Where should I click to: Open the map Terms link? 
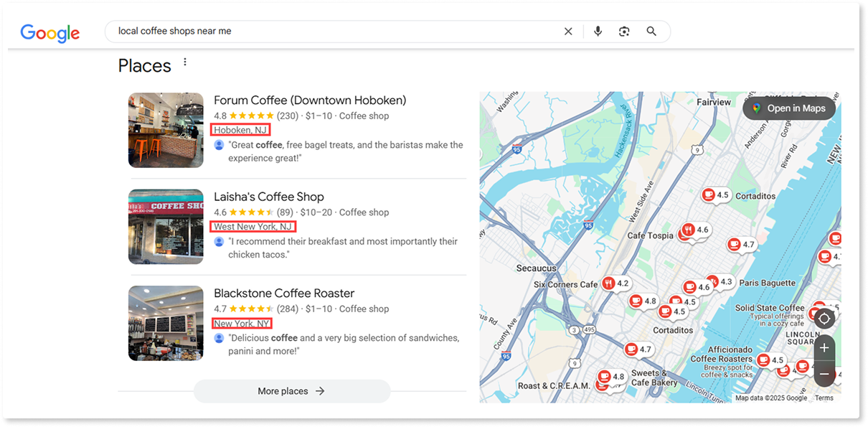[824, 398]
